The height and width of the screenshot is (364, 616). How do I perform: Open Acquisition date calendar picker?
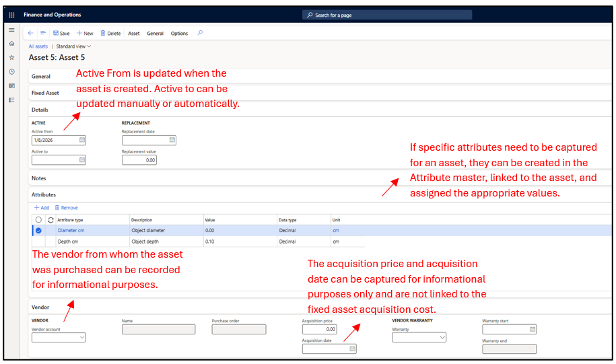[352, 349]
